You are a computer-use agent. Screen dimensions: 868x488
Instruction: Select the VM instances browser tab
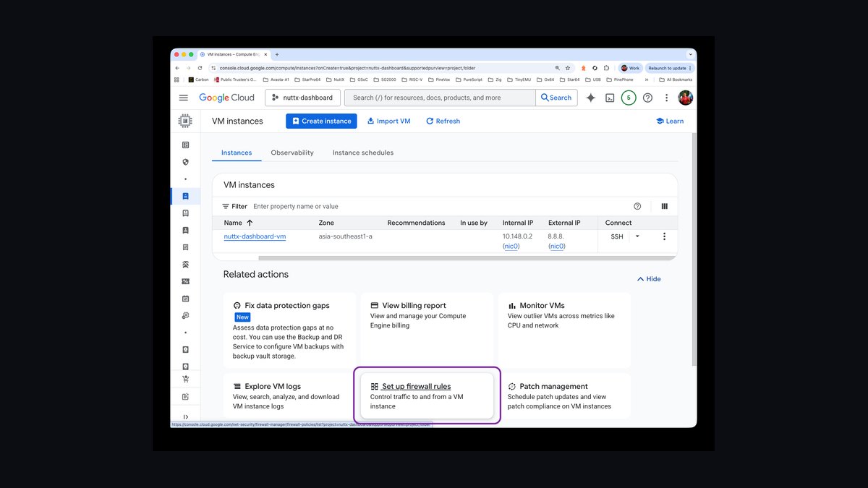[x=234, y=54]
